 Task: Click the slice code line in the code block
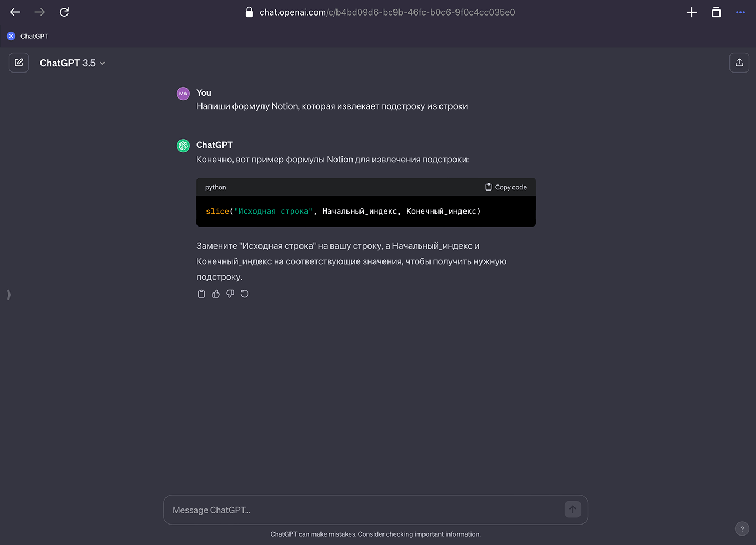[343, 211]
